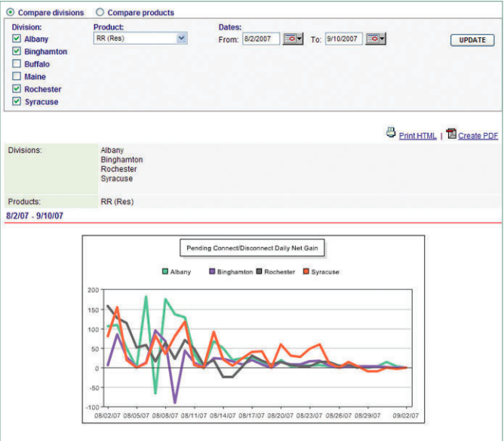
Task: Click the Binghamton purple legend swatch
Action: 212,272
